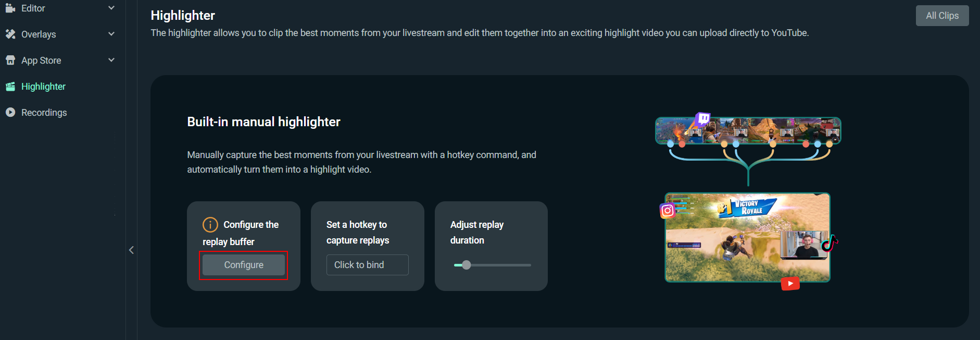This screenshot has width=980, height=340.
Task: Open the Highlighter page from the sidebar
Action: pyautogui.click(x=43, y=86)
